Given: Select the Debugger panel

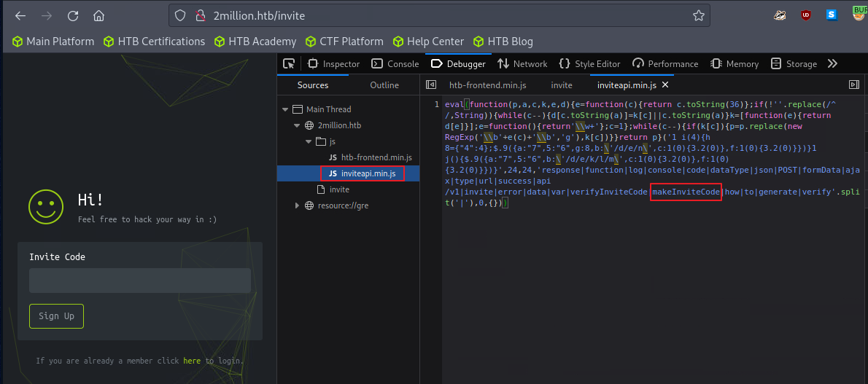Looking at the screenshot, I should 458,63.
